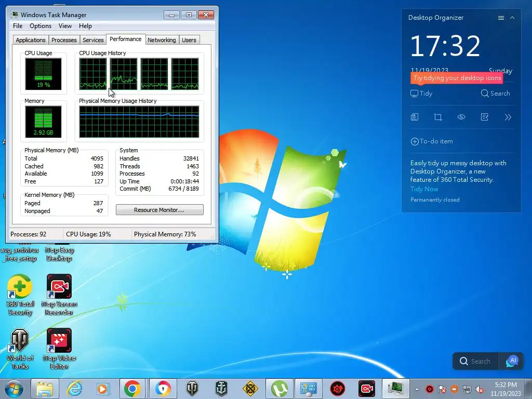Click status bar text Processes: 92
The height and width of the screenshot is (399, 532).
[28, 234]
